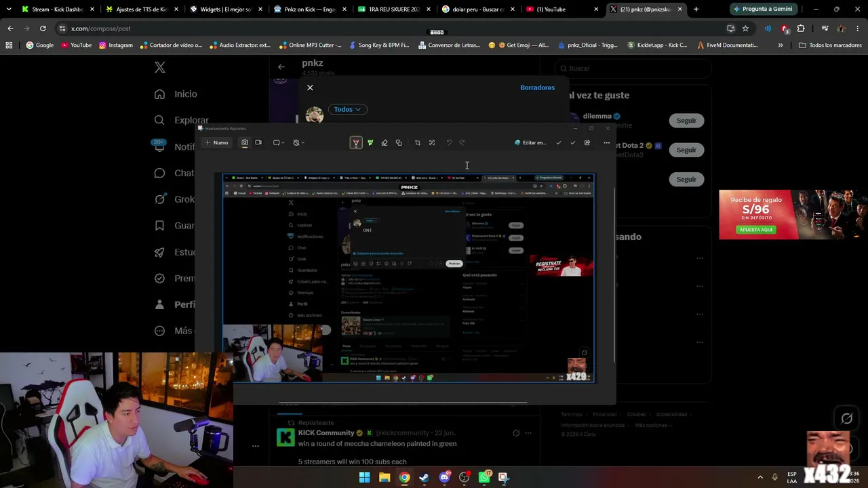Redo the edit in Snipping Tool
868x488 pixels.
coord(462,142)
